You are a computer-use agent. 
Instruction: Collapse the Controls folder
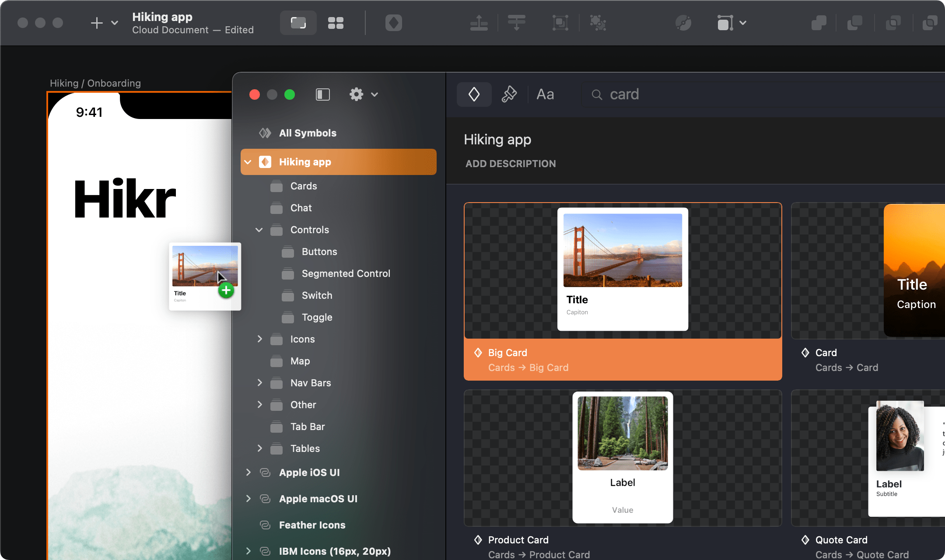point(259,230)
